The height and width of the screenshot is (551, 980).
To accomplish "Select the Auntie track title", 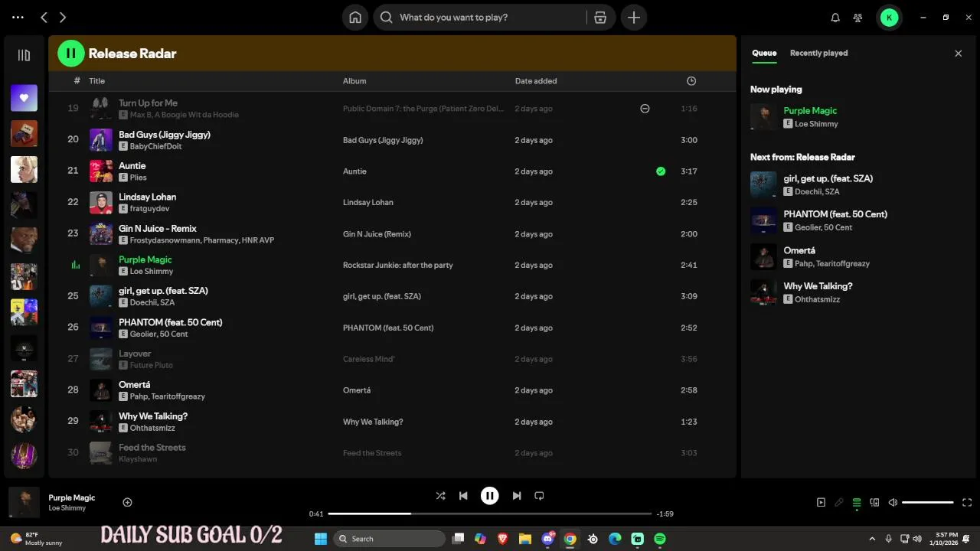I will pyautogui.click(x=132, y=165).
